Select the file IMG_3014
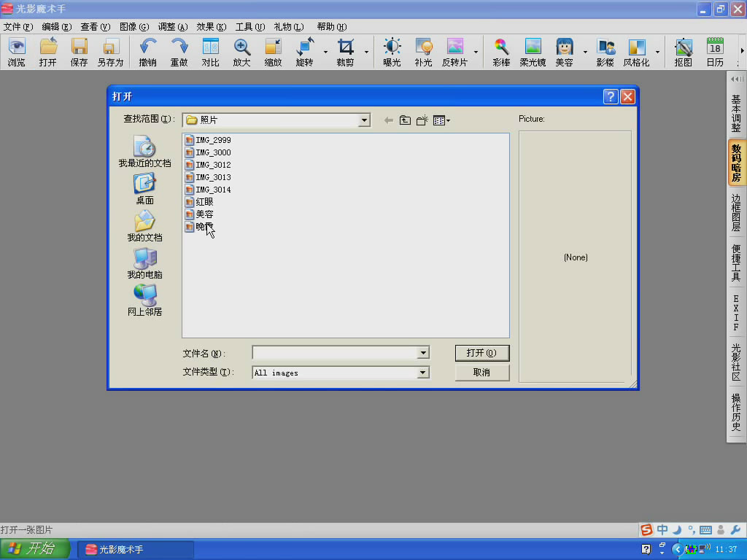The image size is (747, 560). click(208, 190)
